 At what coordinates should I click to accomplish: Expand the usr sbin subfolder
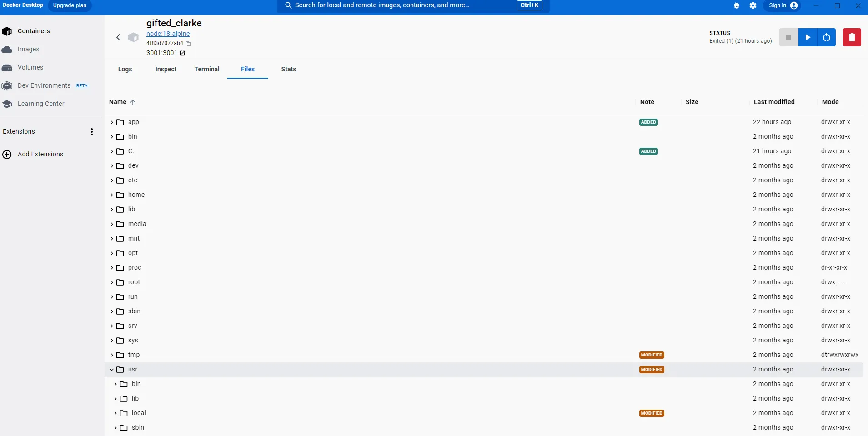click(x=115, y=428)
